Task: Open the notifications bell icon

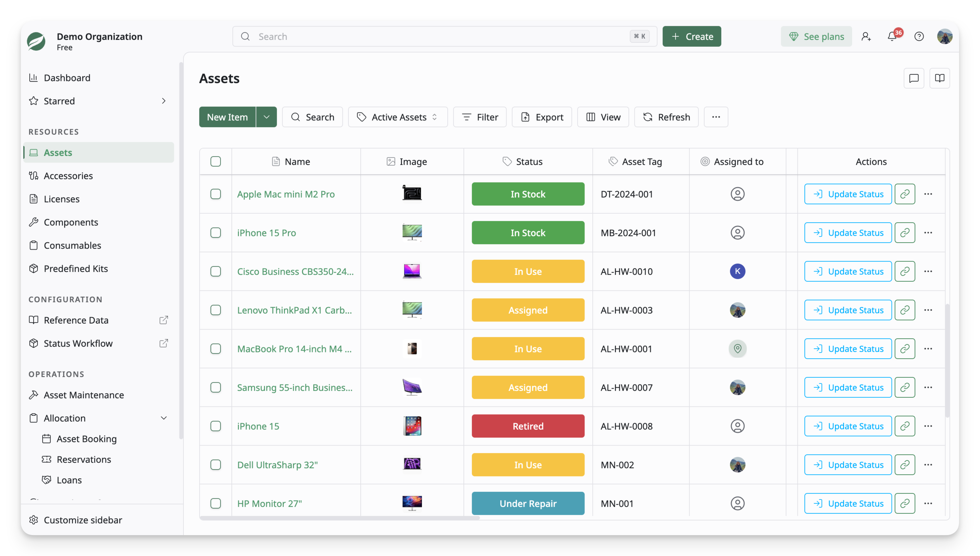Action: tap(892, 36)
